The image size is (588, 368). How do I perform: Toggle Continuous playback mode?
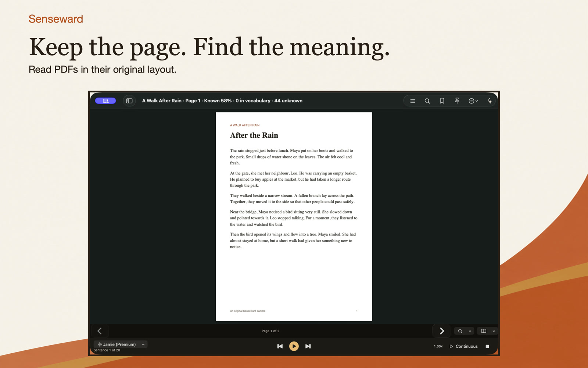pos(463,346)
